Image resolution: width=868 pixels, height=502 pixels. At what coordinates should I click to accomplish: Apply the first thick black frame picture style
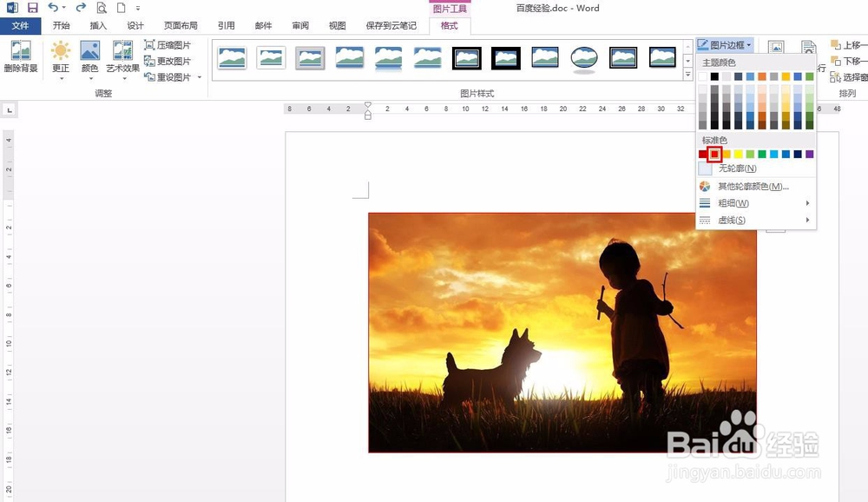pos(467,57)
